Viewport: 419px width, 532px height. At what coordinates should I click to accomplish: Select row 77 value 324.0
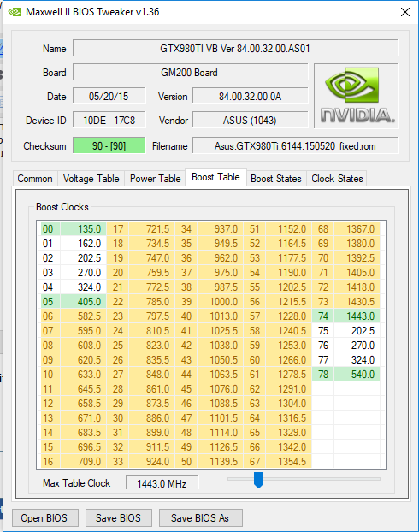click(x=357, y=359)
